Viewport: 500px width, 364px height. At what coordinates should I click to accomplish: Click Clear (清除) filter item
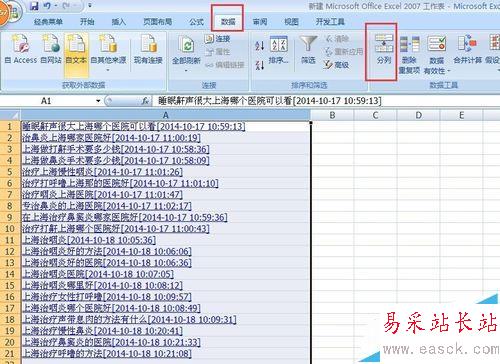pos(337,39)
